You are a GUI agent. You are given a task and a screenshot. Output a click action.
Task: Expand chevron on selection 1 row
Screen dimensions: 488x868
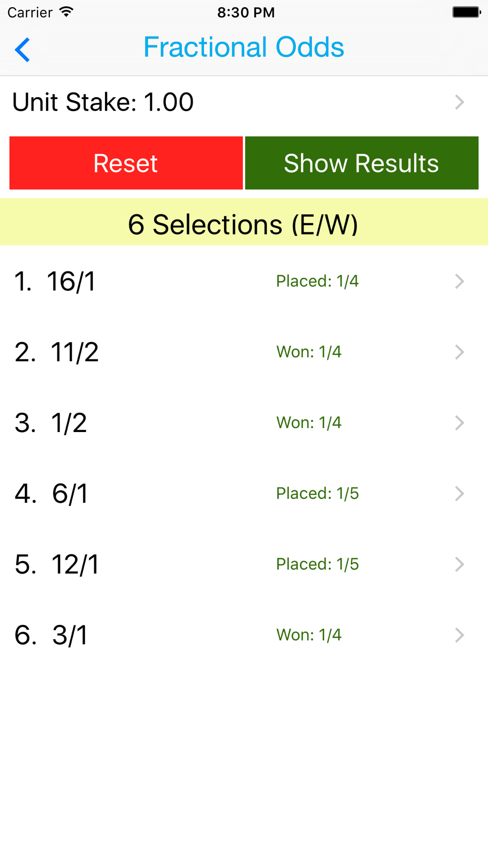click(459, 281)
